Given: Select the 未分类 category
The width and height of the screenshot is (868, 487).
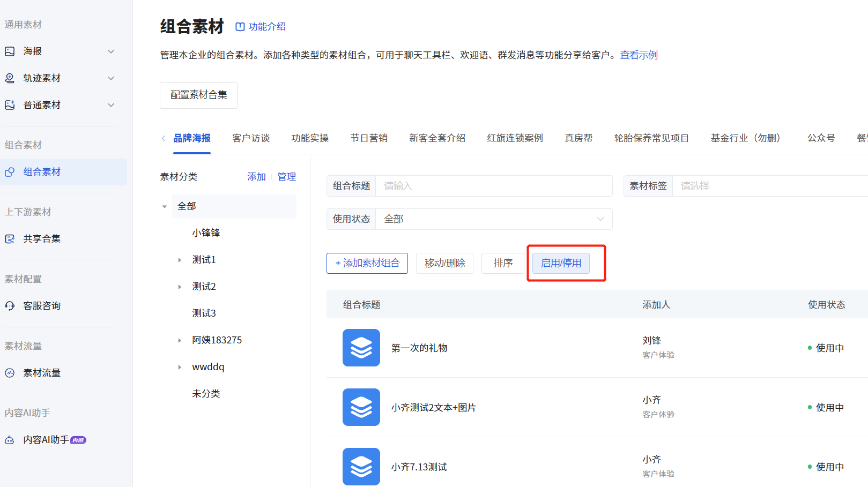Looking at the screenshot, I should (x=206, y=394).
